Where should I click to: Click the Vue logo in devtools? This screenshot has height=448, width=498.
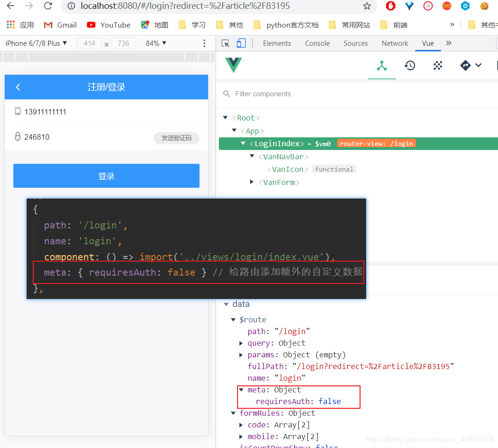click(233, 65)
